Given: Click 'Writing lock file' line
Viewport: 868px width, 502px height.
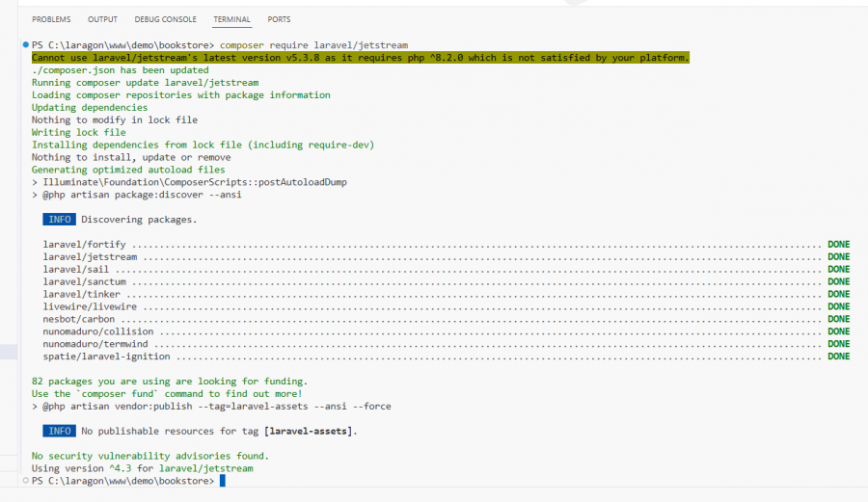Looking at the screenshot, I should point(79,132).
